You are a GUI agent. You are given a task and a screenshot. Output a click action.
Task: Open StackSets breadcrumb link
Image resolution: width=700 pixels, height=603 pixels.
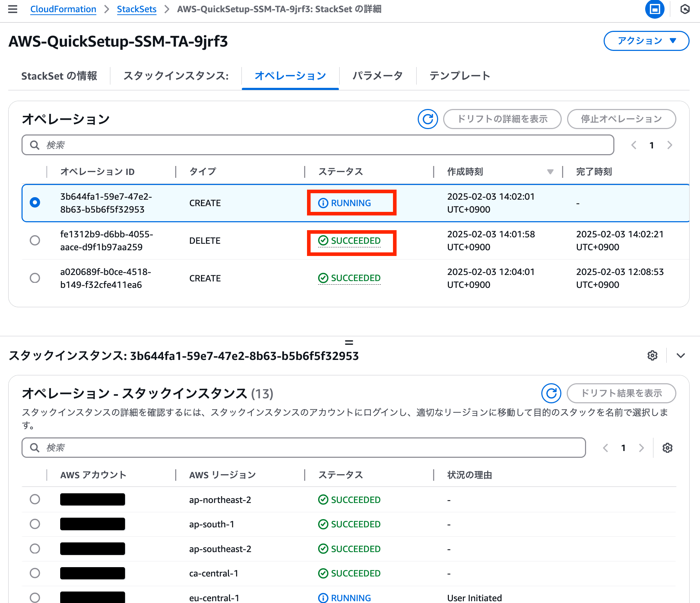click(x=136, y=9)
